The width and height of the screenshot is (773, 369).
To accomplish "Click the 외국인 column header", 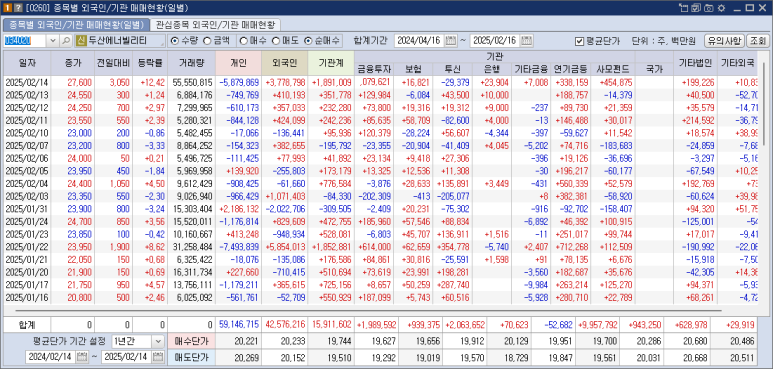I will [284, 63].
